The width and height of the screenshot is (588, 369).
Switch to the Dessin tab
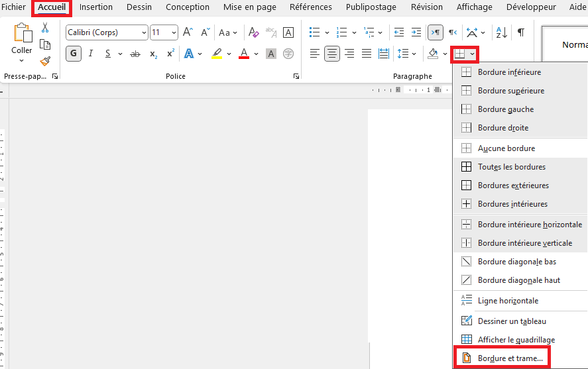click(x=139, y=7)
